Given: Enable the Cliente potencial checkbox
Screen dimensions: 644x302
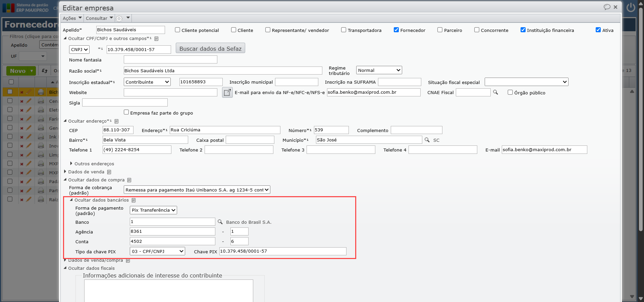Looking at the screenshot, I should 177,30.
